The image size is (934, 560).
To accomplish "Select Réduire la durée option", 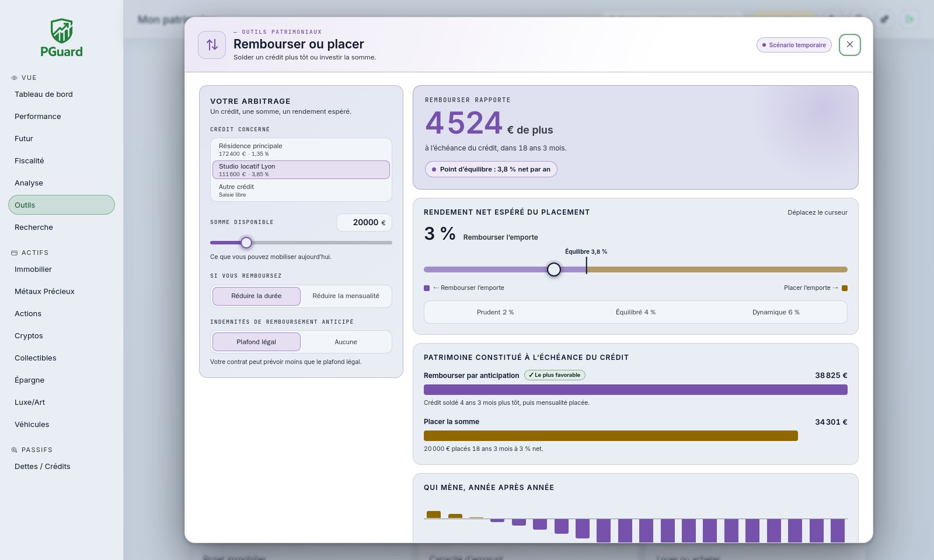I will click(x=256, y=296).
